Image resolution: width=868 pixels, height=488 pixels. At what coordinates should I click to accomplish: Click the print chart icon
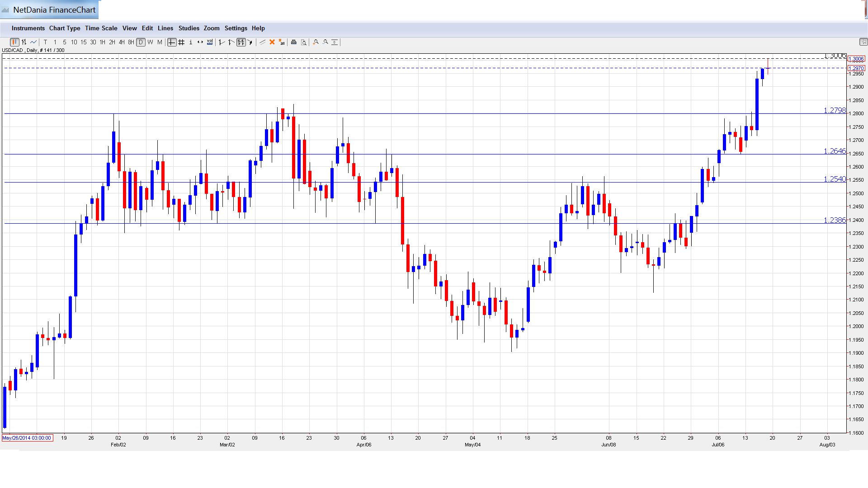[x=293, y=42]
